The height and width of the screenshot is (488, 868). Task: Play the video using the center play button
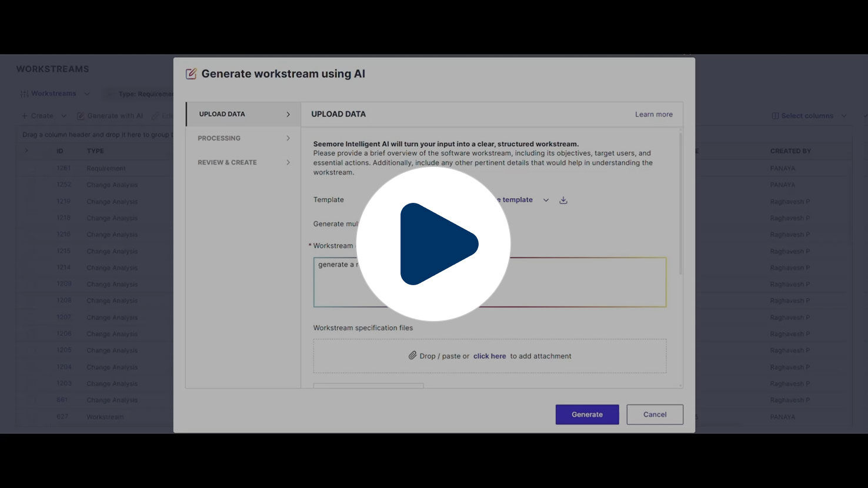click(433, 243)
